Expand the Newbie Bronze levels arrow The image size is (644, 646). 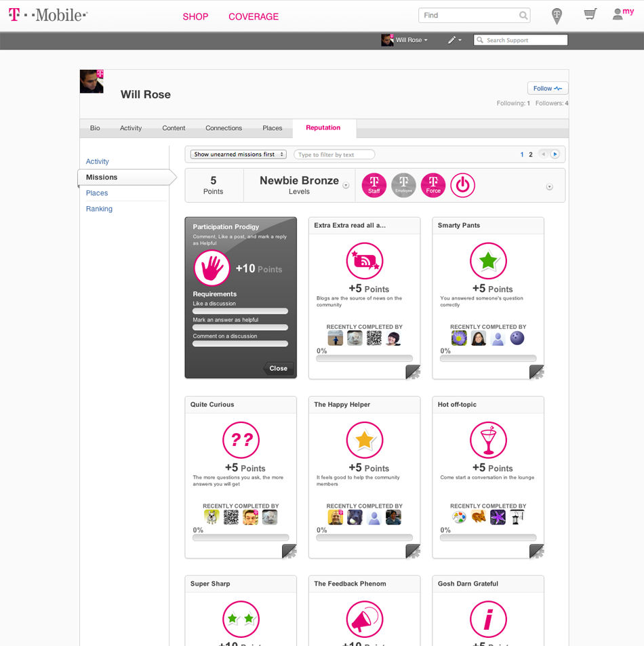[x=346, y=186]
